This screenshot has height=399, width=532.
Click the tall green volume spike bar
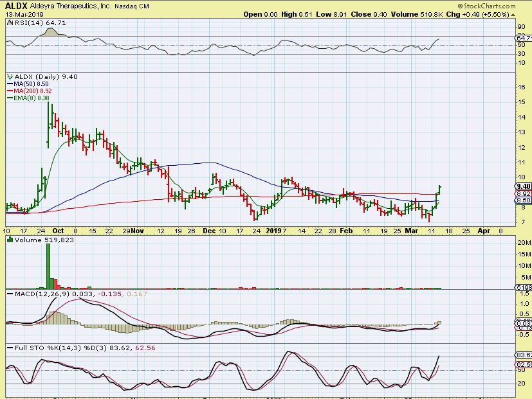click(x=48, y=262)
